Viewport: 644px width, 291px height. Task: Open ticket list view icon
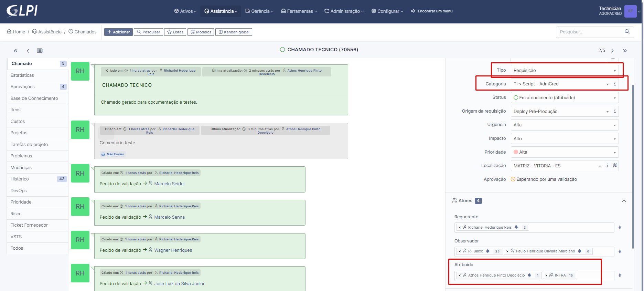(40, 51)
